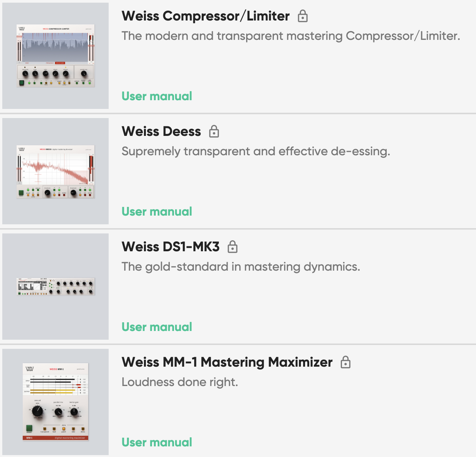
Task: Click the padlock icon beside Weiss DS1-MK3
Action: click(232, 247)
